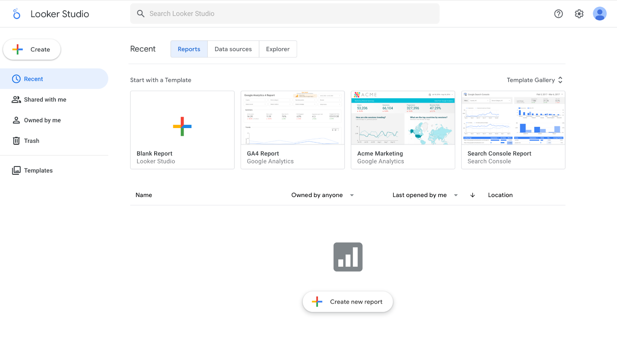Select the Recent clock icon in sidebar

pos(16,79)
